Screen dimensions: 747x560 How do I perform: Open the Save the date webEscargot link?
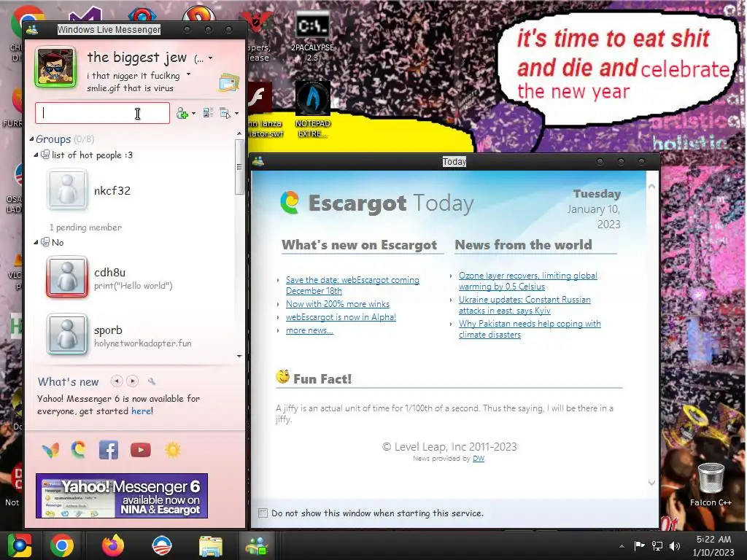tap(352, 285)
